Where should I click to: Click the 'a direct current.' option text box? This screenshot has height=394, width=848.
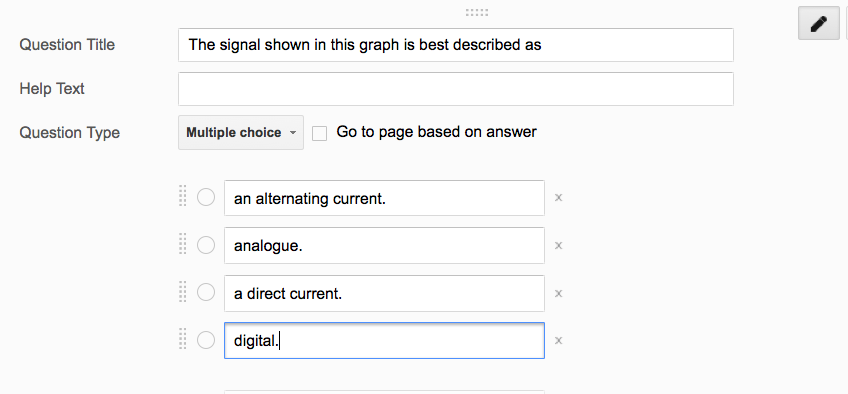[384, 293]
